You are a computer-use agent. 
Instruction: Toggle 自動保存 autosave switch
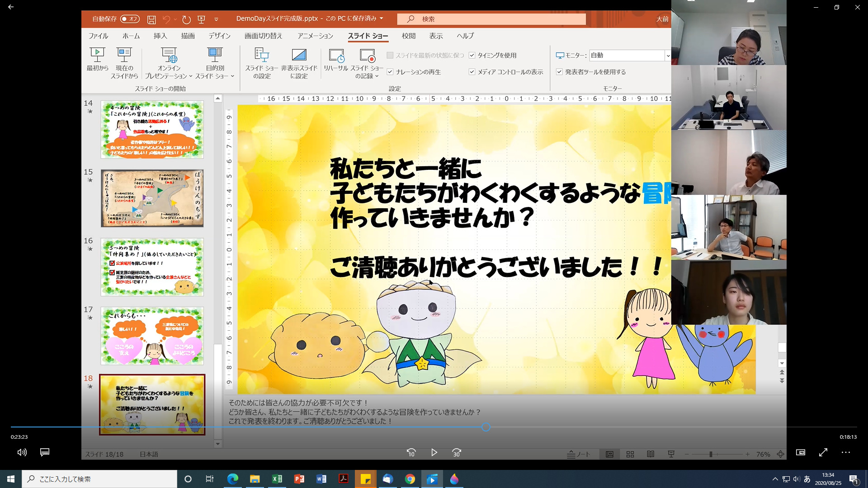click(130, 19)
